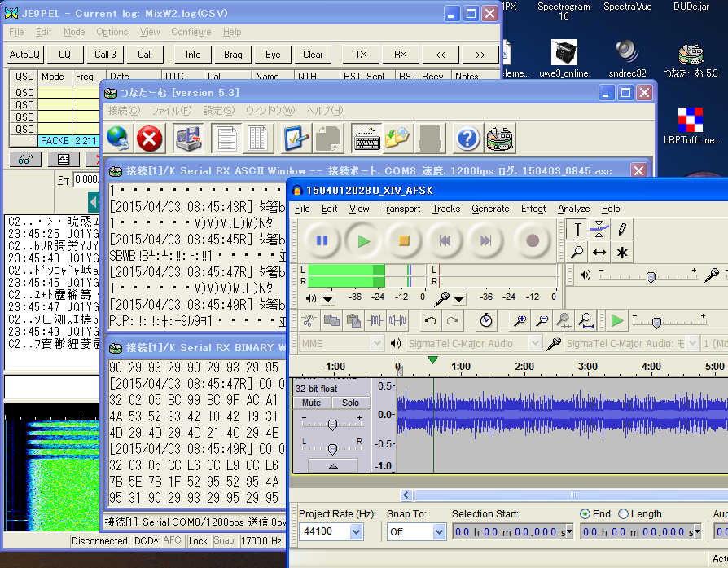Open Selection Start time format dropdown
This screenshot has width=728, height=568.
pos(570,531)
